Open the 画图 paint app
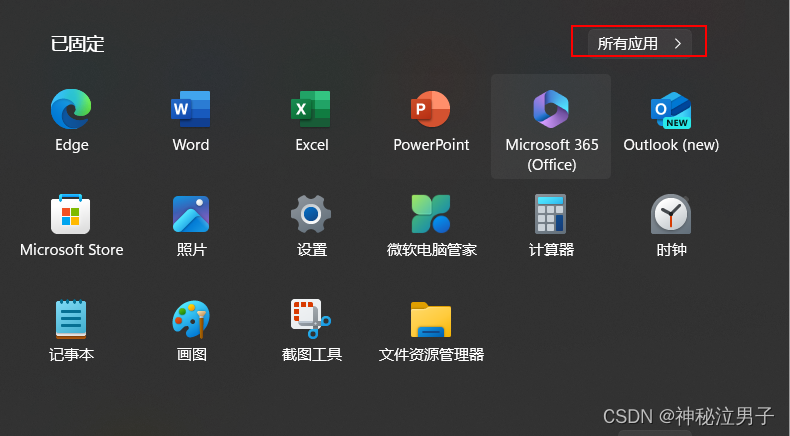The image size is (790, 436). (x=191, y=319)
